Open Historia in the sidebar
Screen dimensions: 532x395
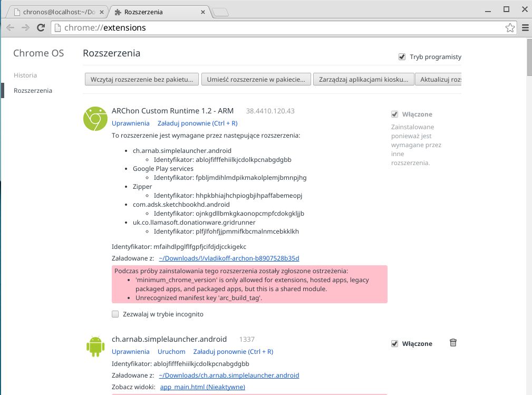tap(25, 75)
